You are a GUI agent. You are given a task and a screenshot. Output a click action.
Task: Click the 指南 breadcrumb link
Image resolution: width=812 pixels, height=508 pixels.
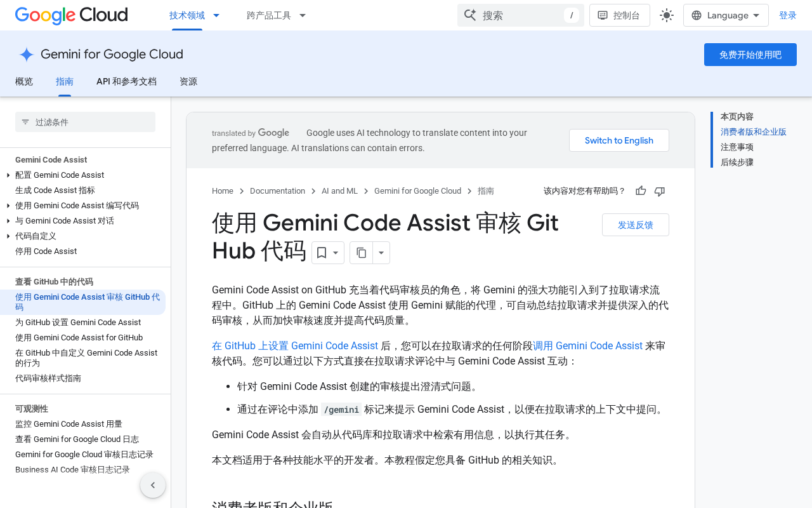click(x=486, y=191)
